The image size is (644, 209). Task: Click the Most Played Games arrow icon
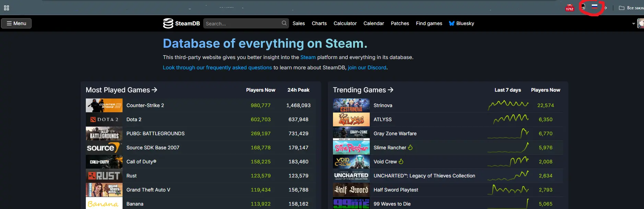[154, 90]
